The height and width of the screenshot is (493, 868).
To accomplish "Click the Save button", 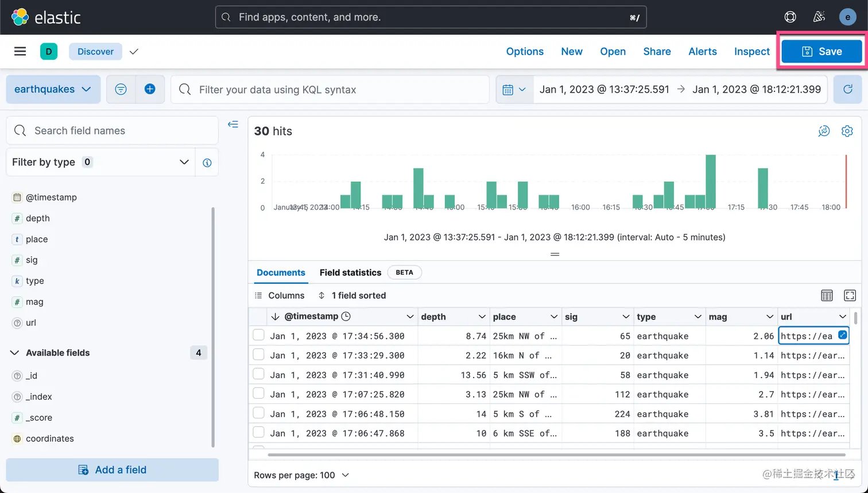I will pos(822,51).
